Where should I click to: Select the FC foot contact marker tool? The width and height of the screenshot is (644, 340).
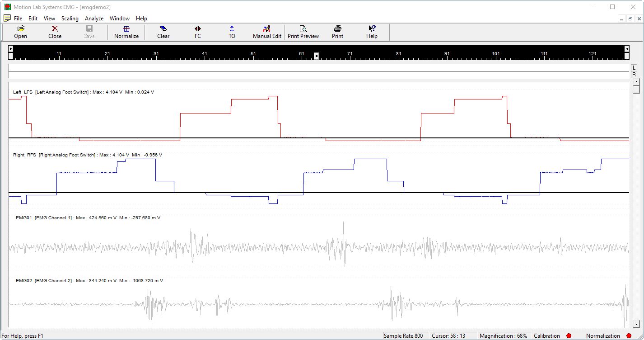coord(197,32)
